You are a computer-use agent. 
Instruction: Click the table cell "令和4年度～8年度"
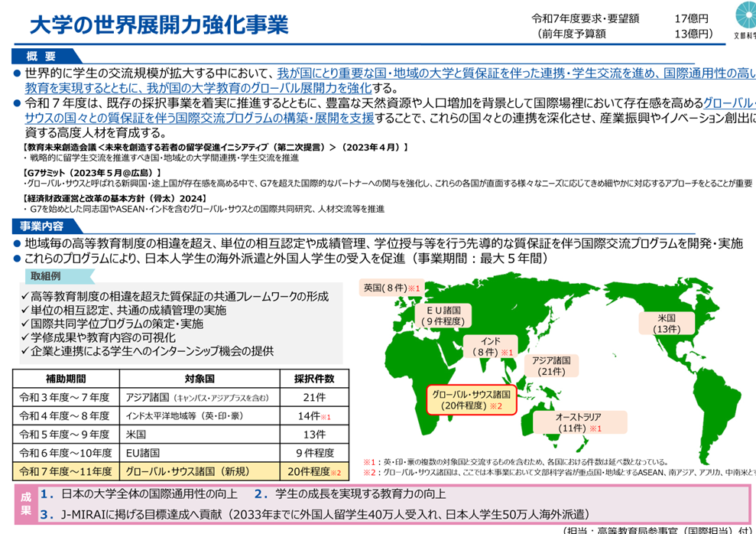tap(65, 416)
